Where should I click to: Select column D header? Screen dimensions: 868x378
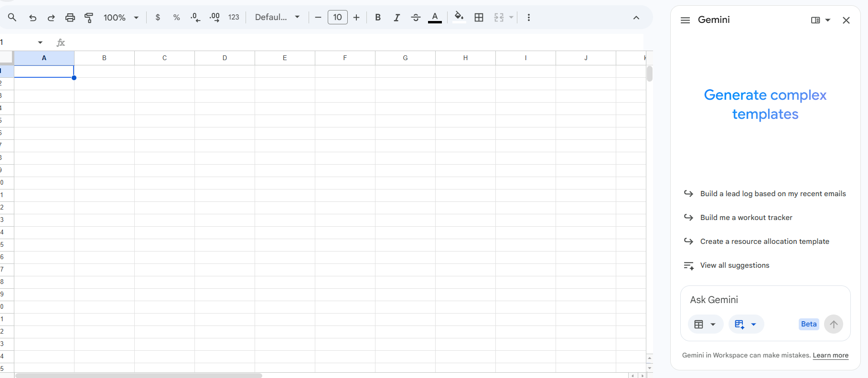point(225,58)
